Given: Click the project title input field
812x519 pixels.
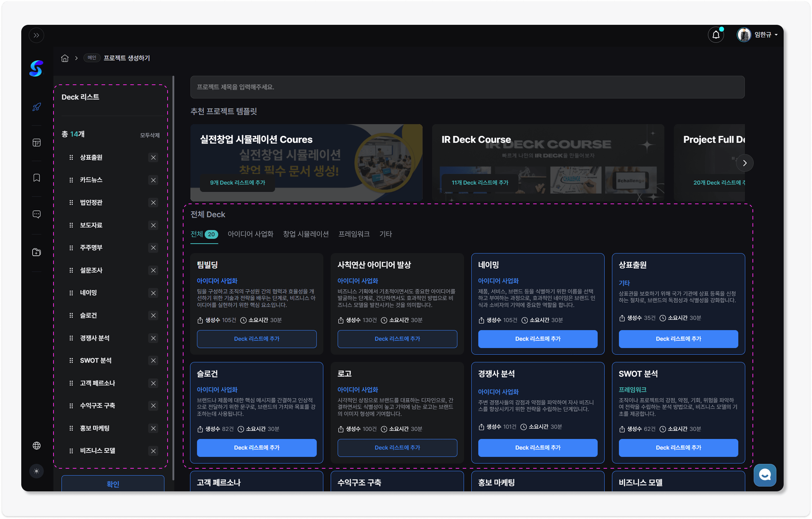Looking at the screenshot, I should point(467,87).
